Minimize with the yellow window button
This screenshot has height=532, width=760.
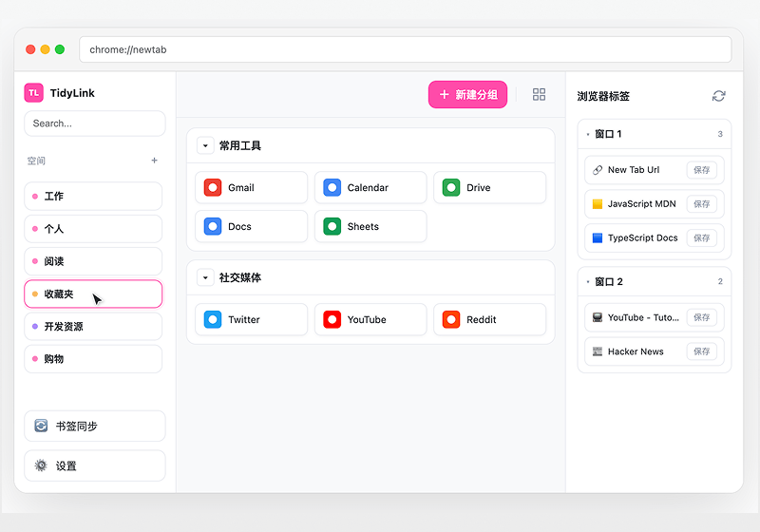click(45, 49)
